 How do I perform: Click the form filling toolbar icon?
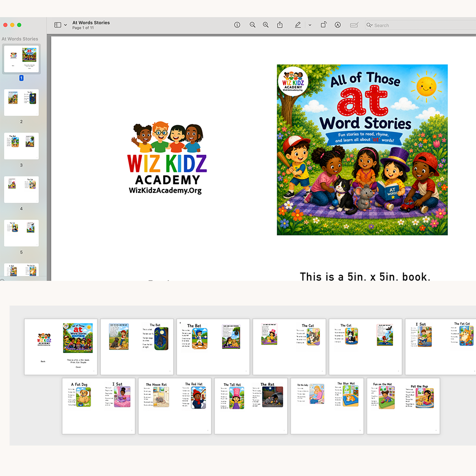[354, 25]
